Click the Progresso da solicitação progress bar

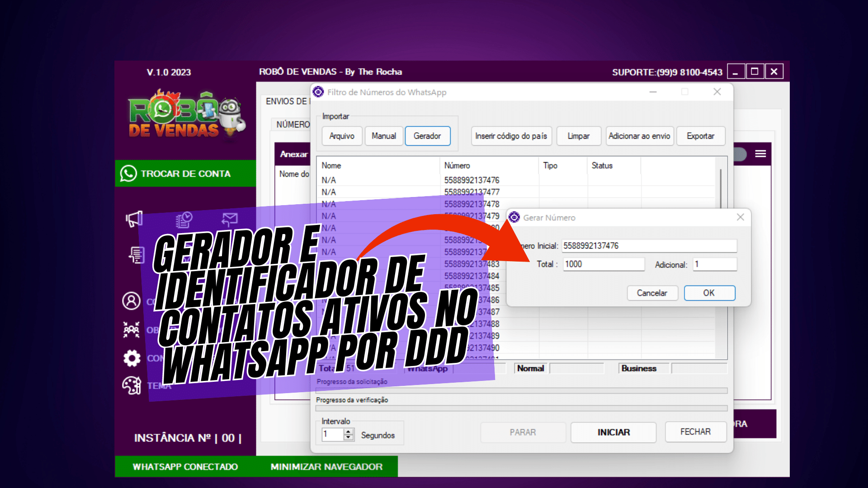tap(521, 390)
